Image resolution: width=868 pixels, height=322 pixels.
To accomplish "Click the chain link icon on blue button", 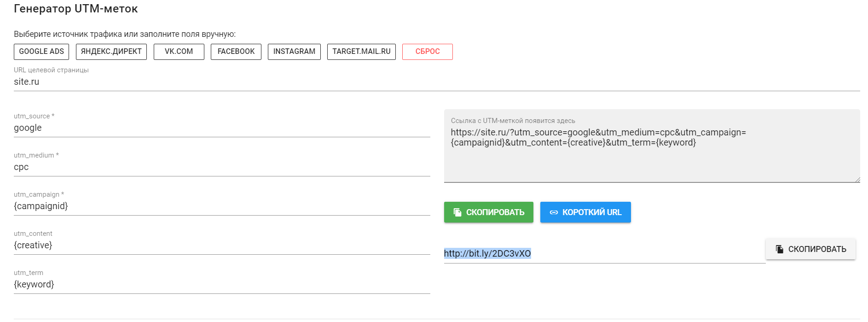I will [x=554, y=212].
